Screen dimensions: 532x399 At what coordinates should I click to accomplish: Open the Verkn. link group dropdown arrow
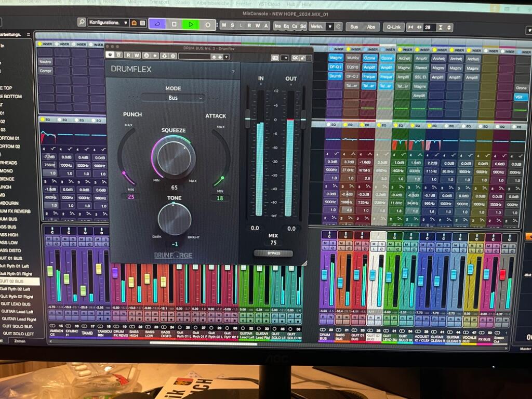click(x=330, y=26)
